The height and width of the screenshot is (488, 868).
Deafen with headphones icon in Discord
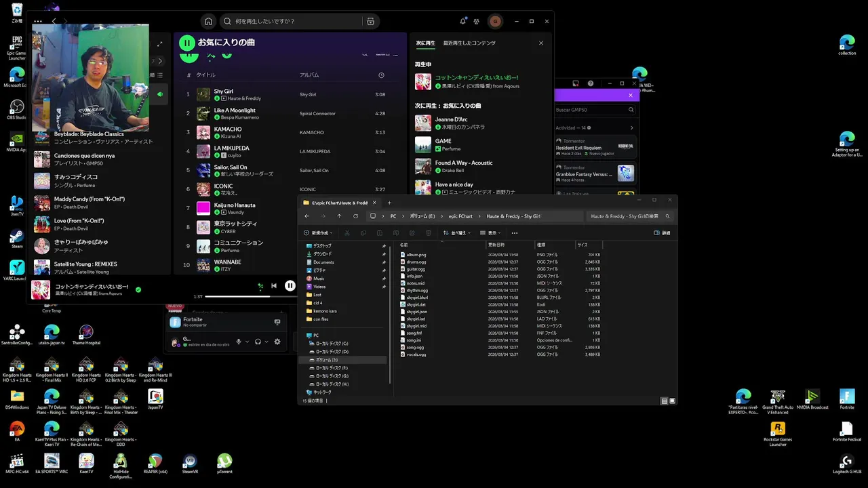(x=258, y=342)
